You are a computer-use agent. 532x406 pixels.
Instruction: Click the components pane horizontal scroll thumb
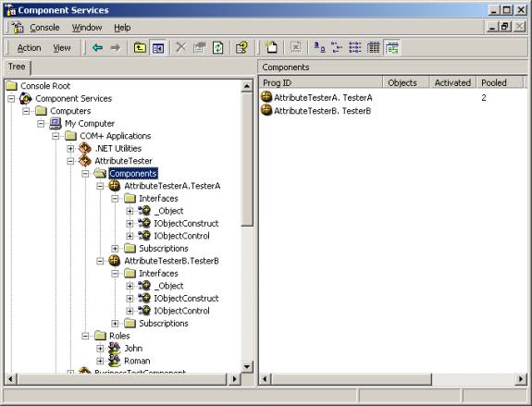point(352,379)
